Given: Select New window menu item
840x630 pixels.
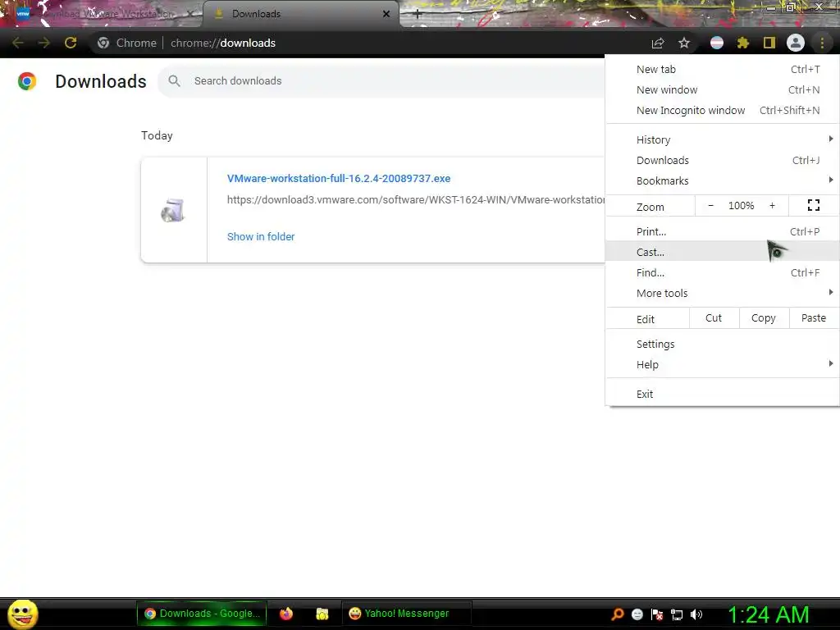Looking at the screenshot, I should 722,89.
